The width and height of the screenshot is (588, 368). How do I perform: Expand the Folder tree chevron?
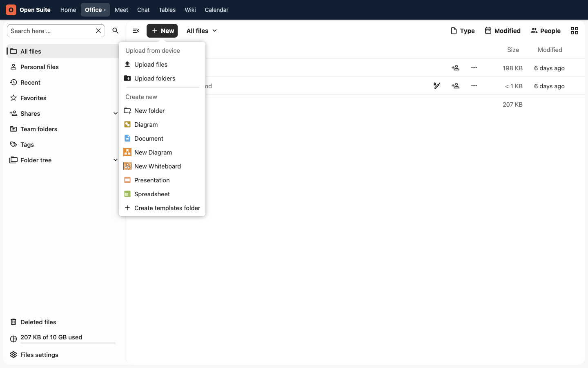pos(115,160)
